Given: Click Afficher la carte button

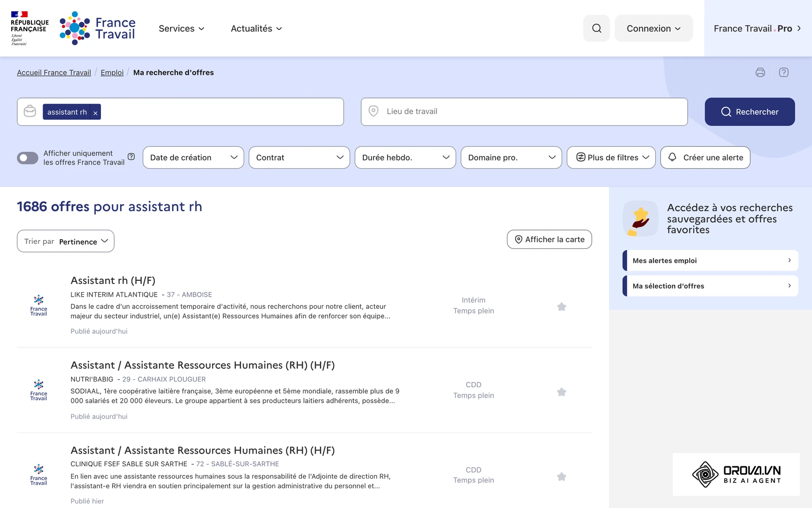Looking at the screenshot, I should [x=549, y=239].
